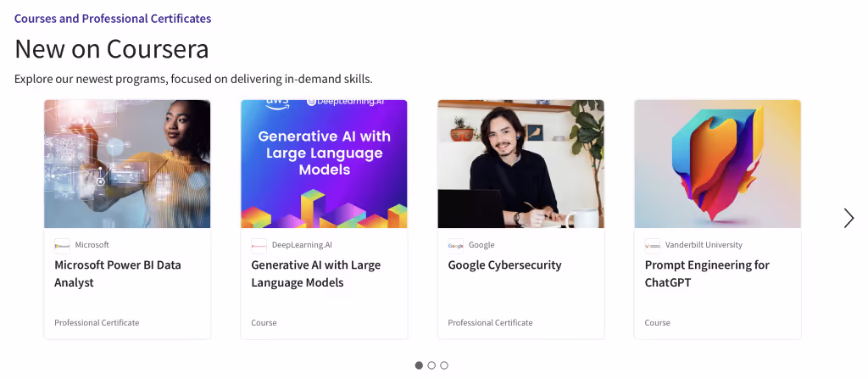Click the Google logo icon
Screen dimensions: 868x379
tap(455, 246)
